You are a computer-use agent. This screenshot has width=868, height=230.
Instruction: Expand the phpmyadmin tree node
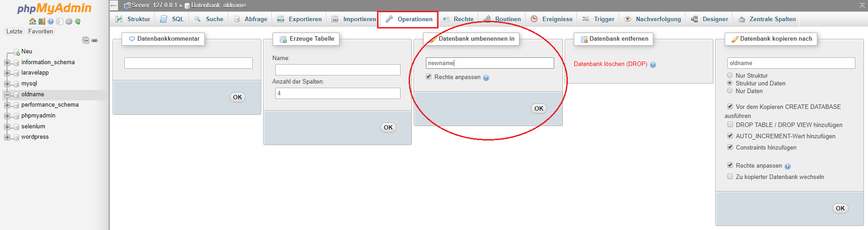point(7,116)
